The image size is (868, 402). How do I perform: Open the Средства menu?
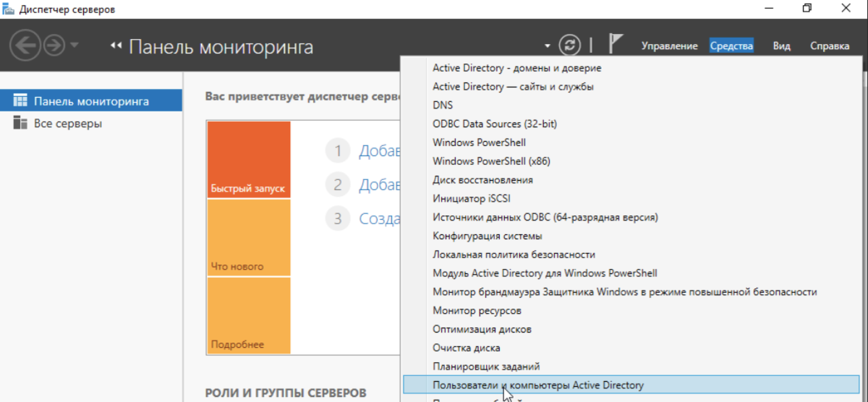click(x=731, y=46)
